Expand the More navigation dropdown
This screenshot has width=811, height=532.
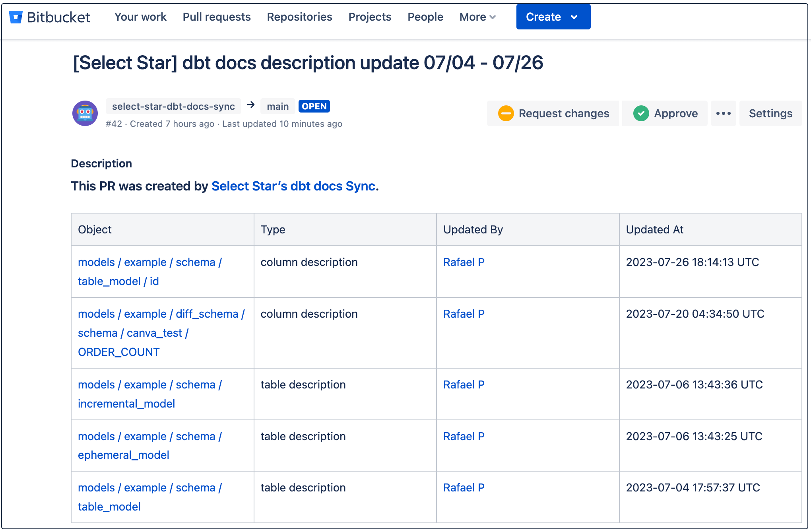(477, 17)
